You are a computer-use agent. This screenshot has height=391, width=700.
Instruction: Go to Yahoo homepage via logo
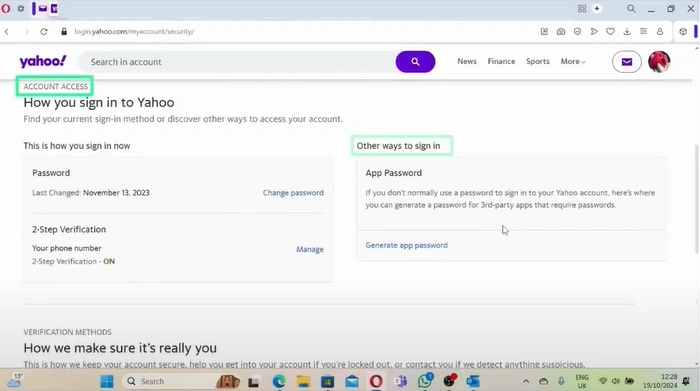pos(43,62)
